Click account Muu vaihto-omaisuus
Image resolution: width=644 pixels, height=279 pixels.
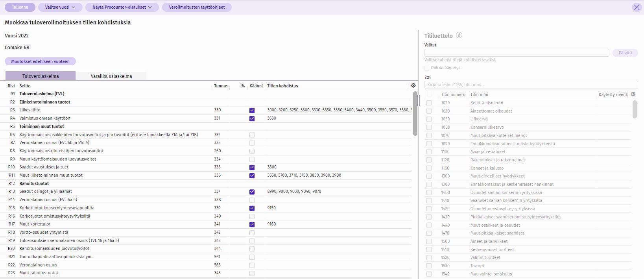(491, 274)
